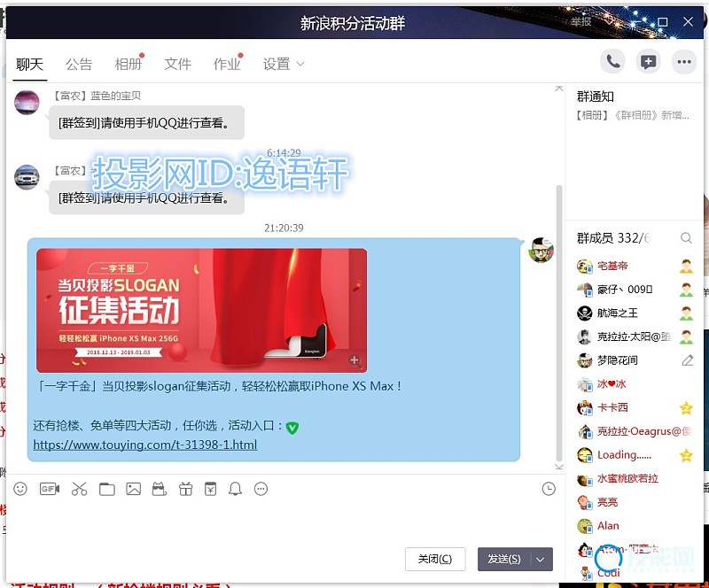
Task: Click the notification bell icon
Action: pyautogui.click(x=235, y=489)
